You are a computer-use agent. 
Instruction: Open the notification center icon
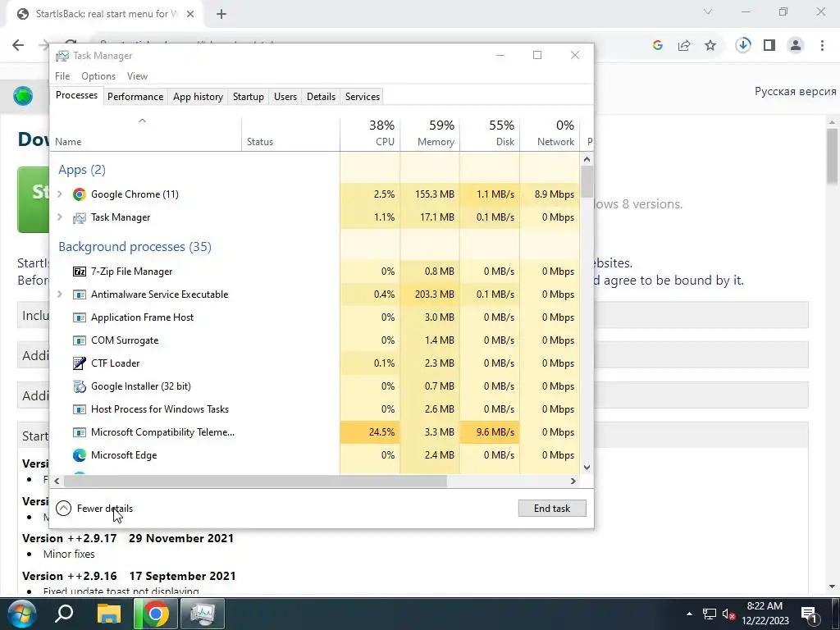(x=810, y=614)
